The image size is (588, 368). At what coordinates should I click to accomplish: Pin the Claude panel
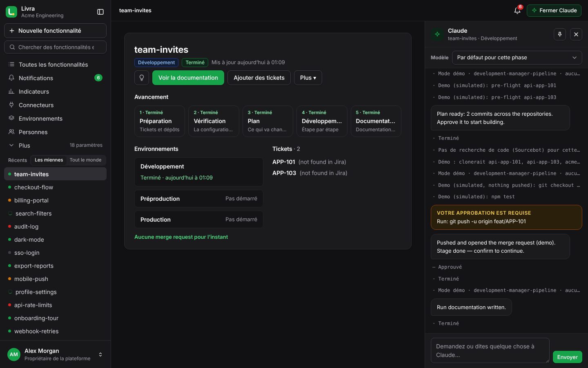[x=560, y=34]
